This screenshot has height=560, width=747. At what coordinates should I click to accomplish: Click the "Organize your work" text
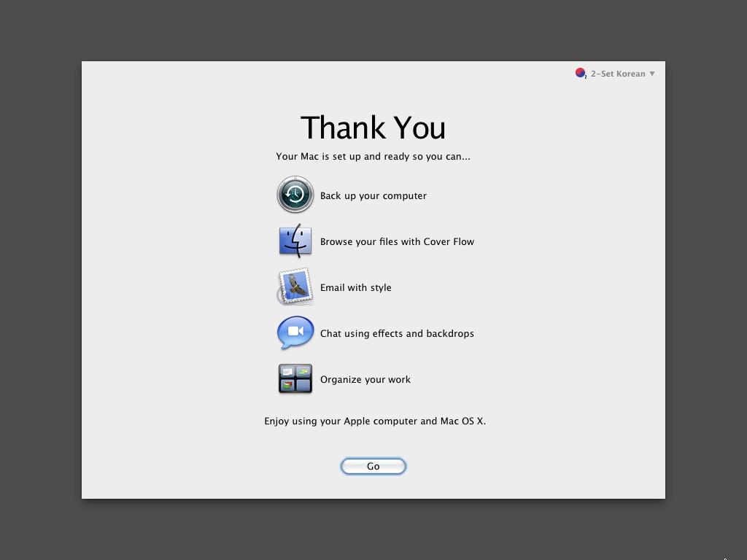pyautogui.click(x=365, y=379)
